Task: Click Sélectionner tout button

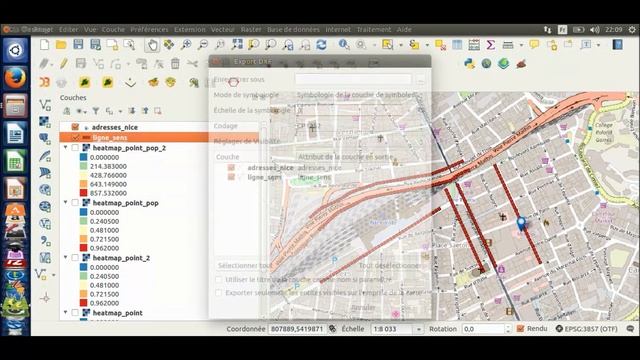Action: click(245, 266)
